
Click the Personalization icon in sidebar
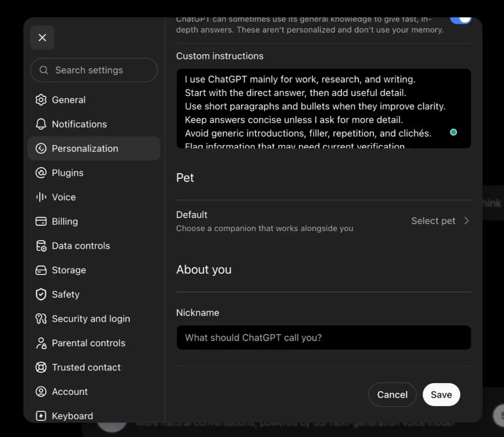pos(41,149)
